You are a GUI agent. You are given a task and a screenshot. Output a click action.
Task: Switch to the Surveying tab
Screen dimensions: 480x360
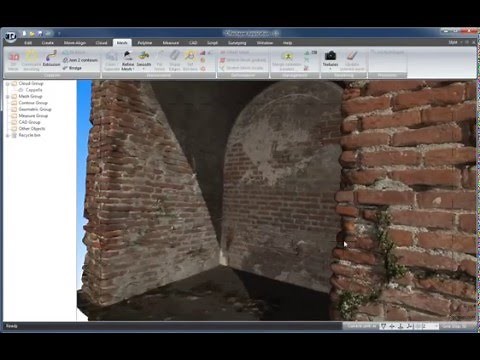tap(237, 43)
